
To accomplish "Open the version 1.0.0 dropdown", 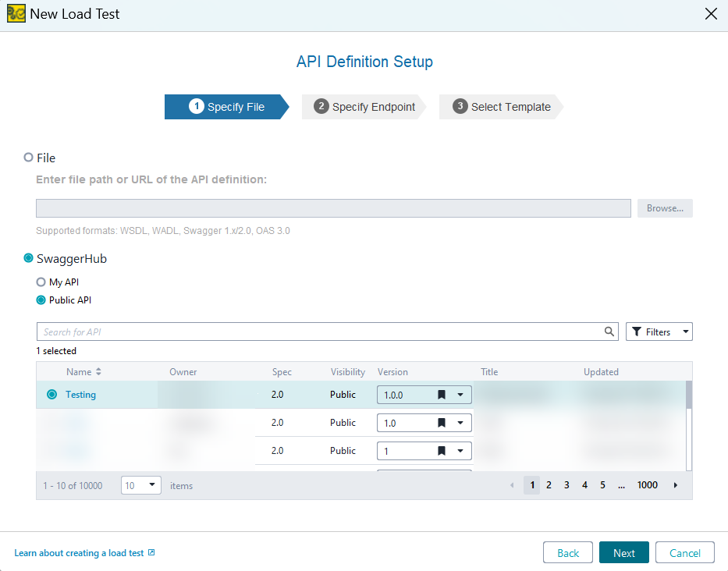I will [x=460, y=395].
